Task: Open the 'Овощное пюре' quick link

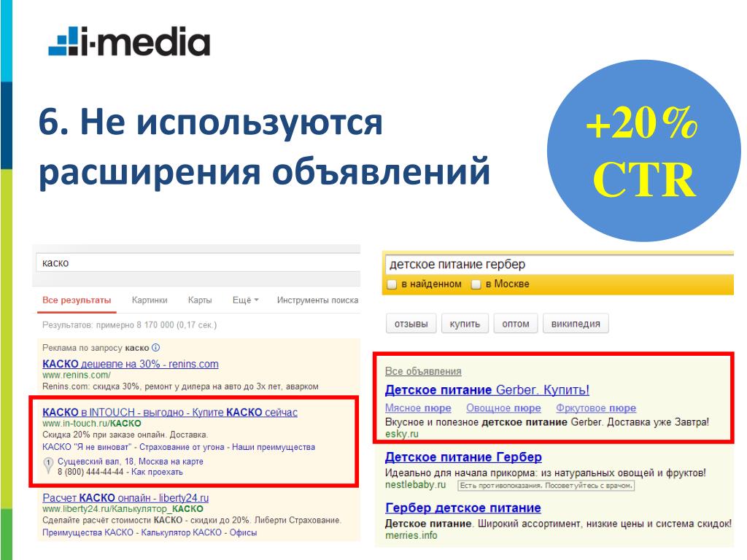Action: point(503,408)
